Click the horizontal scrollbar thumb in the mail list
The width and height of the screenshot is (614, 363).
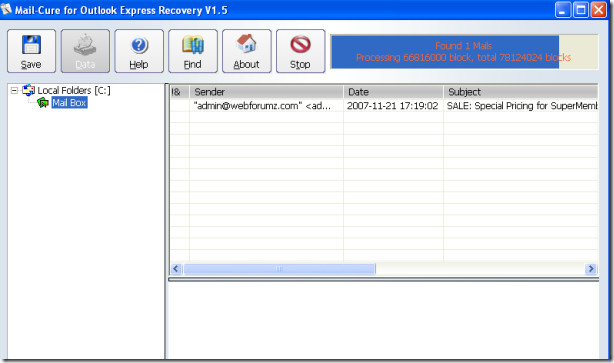[279, 269]
